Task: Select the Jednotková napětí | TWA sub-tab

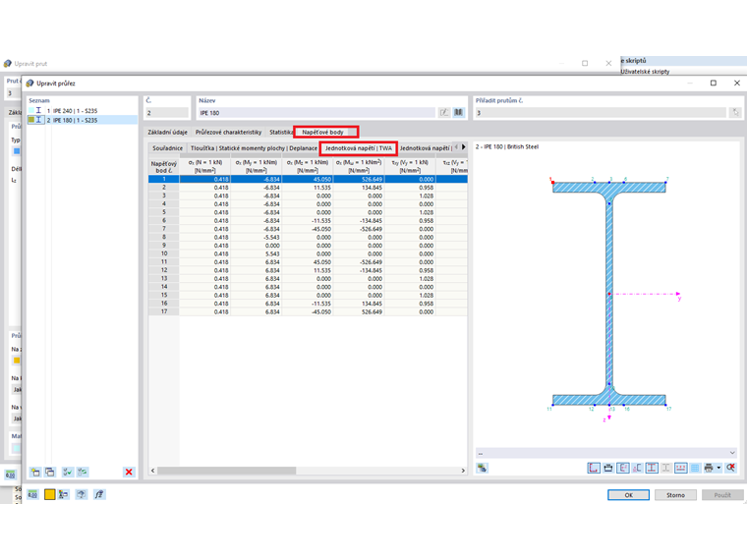Action: tap(359, 148)
